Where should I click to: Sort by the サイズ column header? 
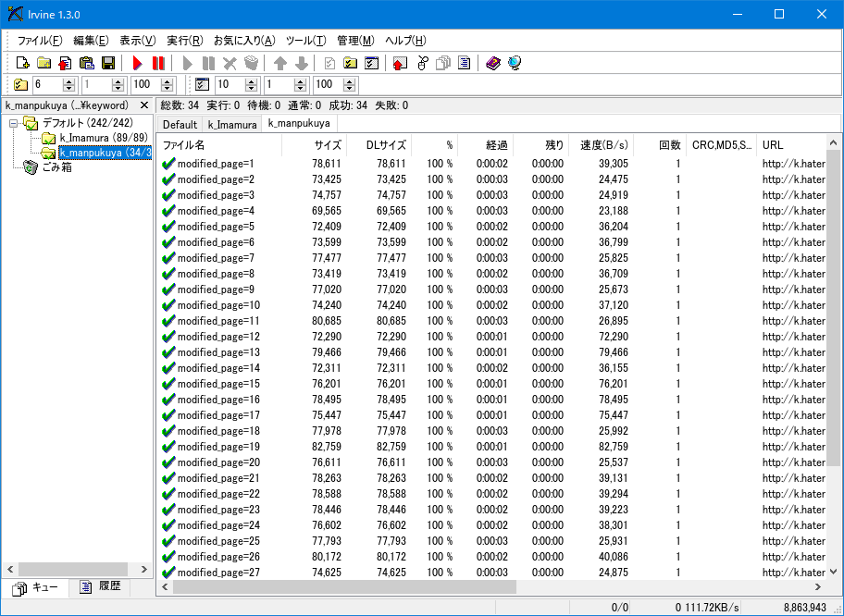[x=315, y=144]
